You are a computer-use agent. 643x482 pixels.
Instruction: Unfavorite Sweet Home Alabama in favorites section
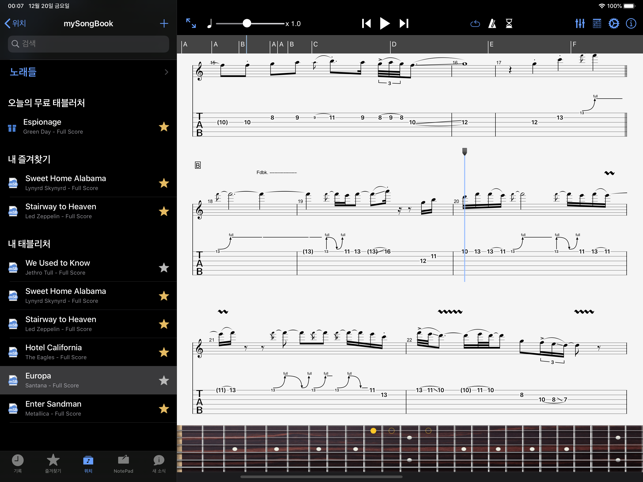(x=164, y=183)
